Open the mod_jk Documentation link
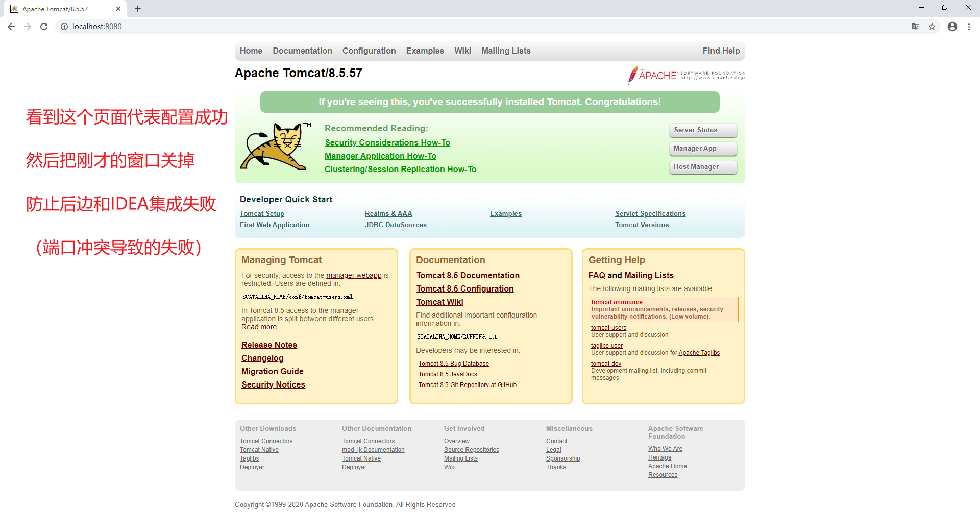Viewport: 980px width, 531px height. [x=373, y=450]
